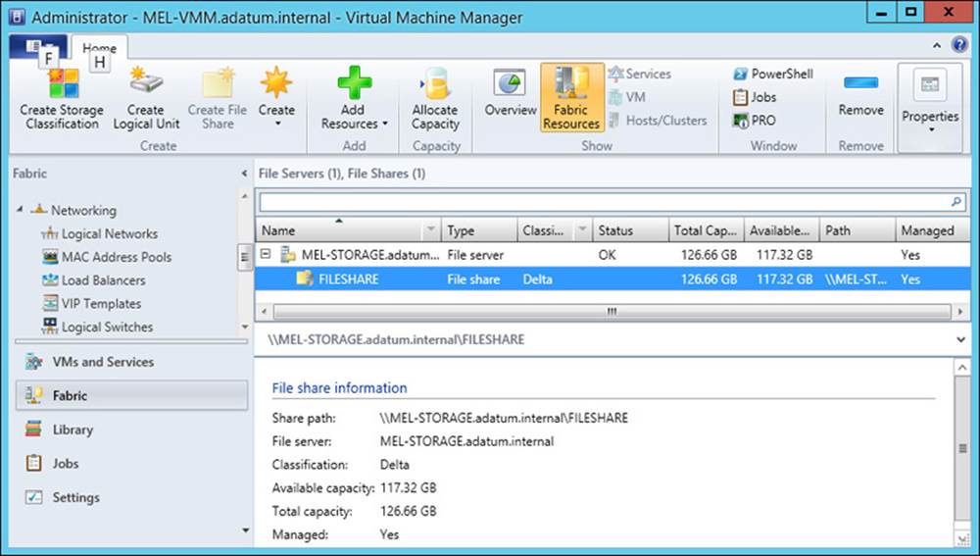Open the VMs and Services workspace
Screen dimensions: 980x556
click(132, 362)
